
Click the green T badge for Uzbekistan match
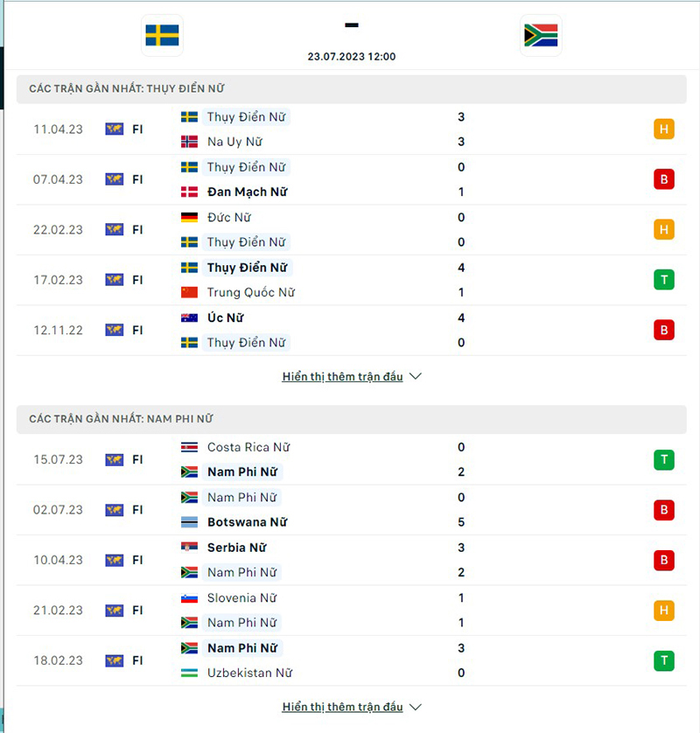tap(664, 660)
